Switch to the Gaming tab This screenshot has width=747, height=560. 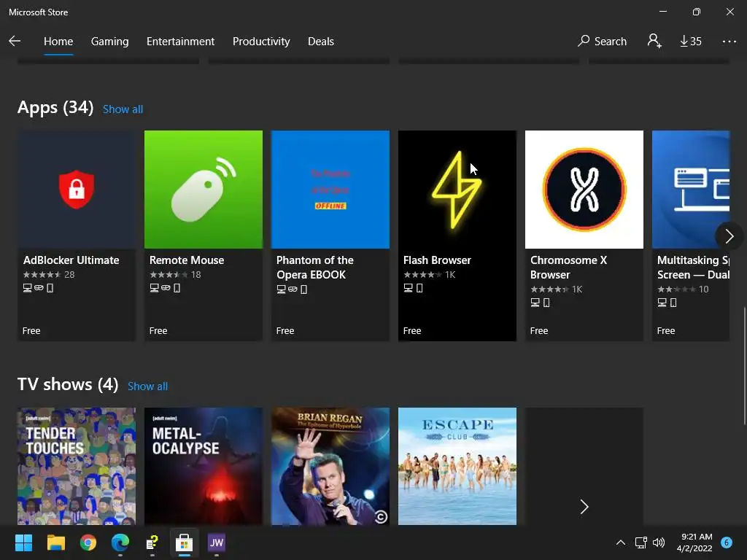[x=109, y=42]
